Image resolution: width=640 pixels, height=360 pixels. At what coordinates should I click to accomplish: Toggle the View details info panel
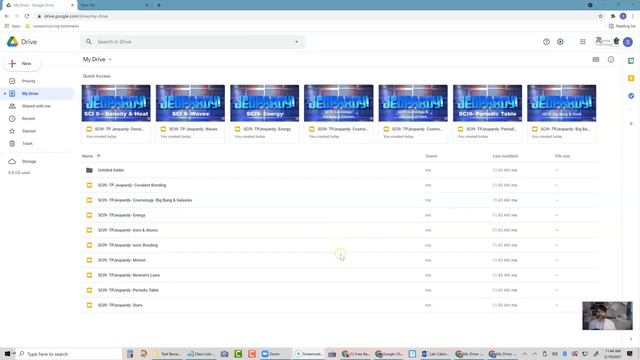[611, 60]
